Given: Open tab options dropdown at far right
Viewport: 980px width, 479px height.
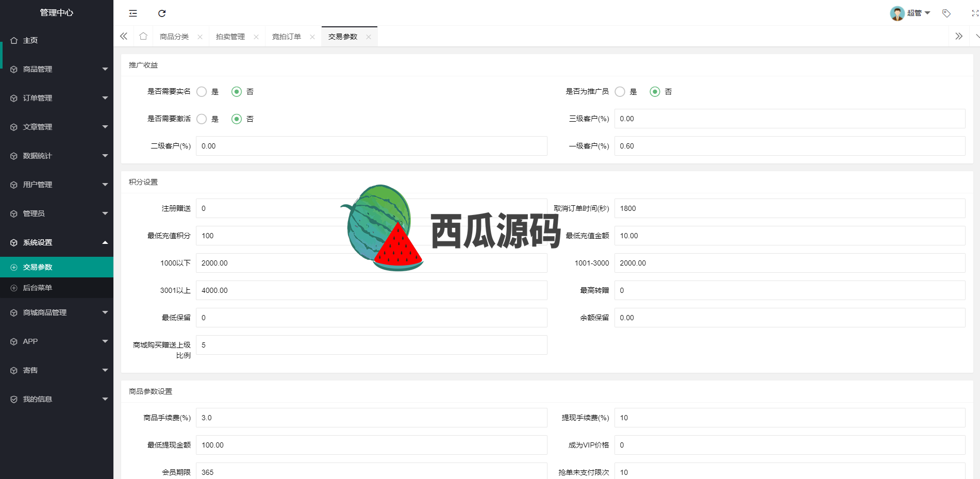Looking at the screenshot, I should (977, 36).
